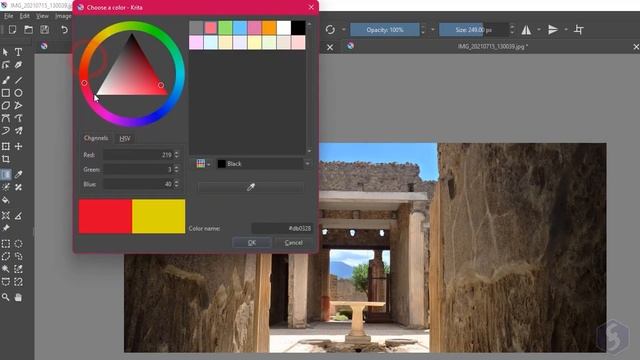Open the Image menu
Viewport: 640px width, 360px height.
tap(63, 16)
